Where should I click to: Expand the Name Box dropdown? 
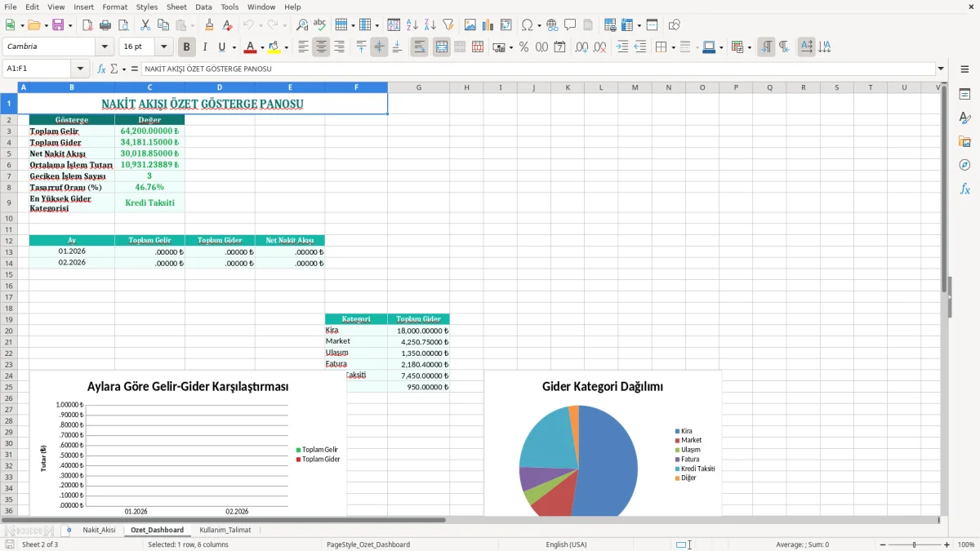(x=80, y=69)
